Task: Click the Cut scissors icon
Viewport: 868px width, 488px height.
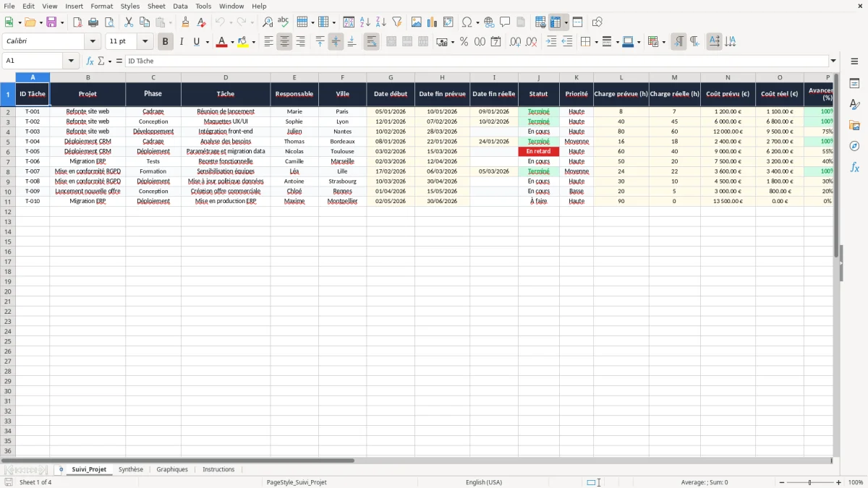Action: coord(129,22)
